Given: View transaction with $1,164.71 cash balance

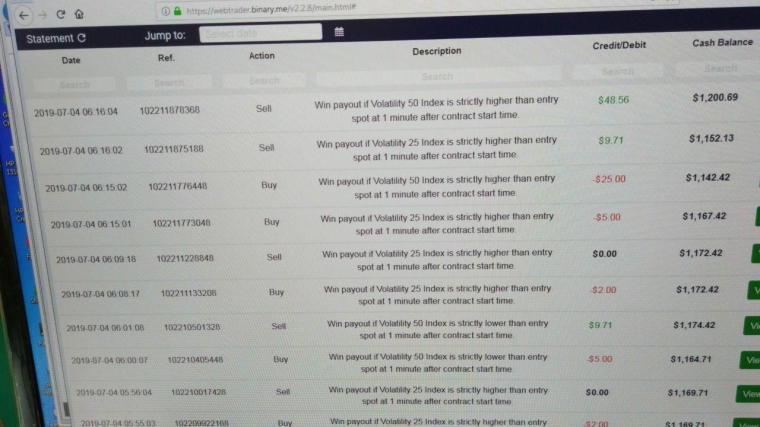Looking at the screenshot, I should pyautogui.click(x=749, y=359).
